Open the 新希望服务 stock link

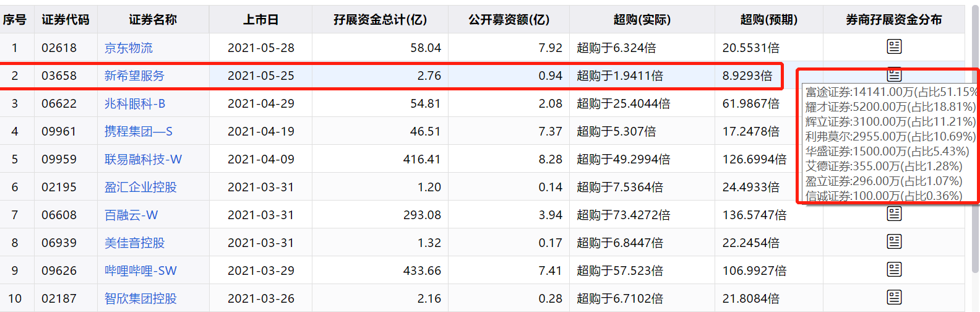pyautogui.click(x=134, y=76)
